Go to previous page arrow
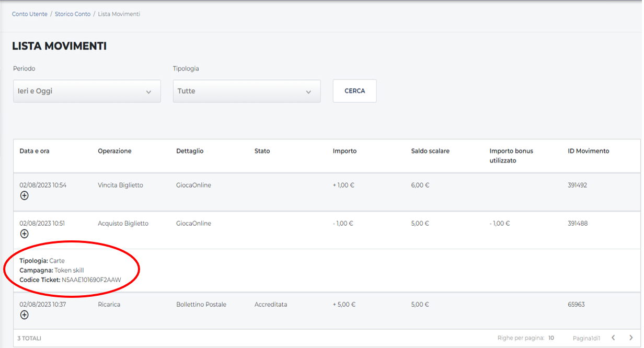 point(613,338)
